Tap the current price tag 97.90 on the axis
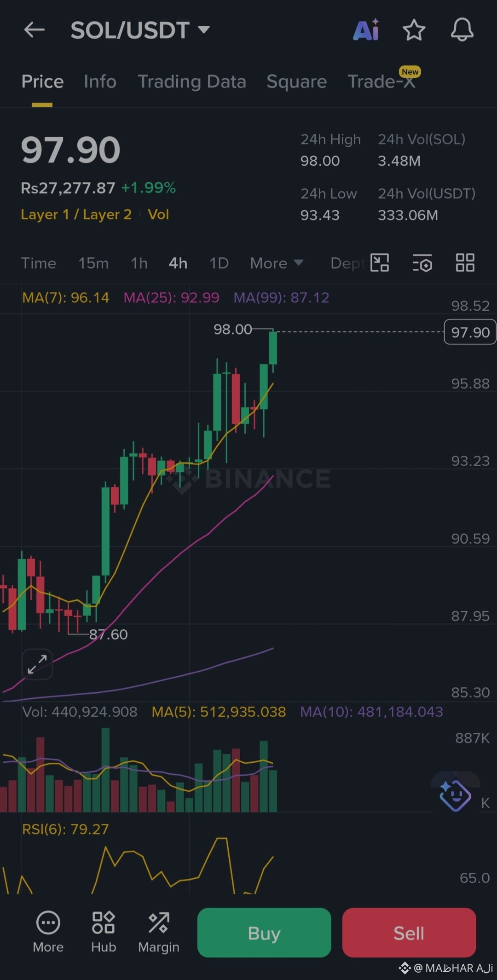 click(470, 332)
